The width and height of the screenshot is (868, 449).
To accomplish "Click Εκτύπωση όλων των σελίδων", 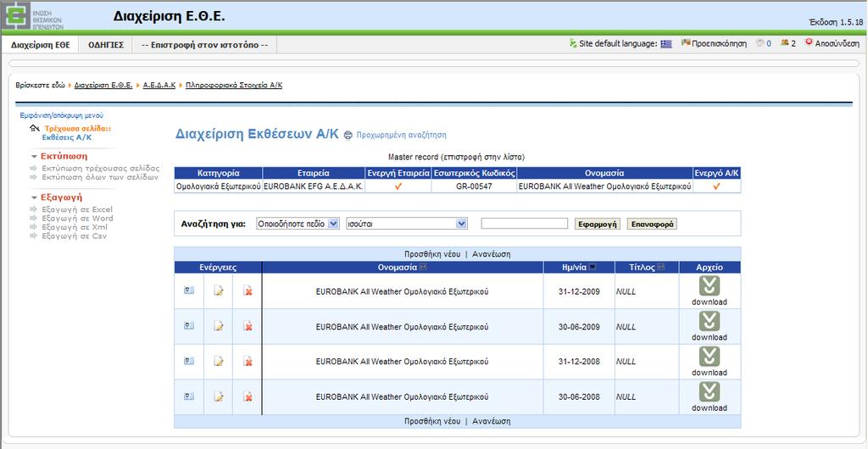I will click(x=100, y=177).
